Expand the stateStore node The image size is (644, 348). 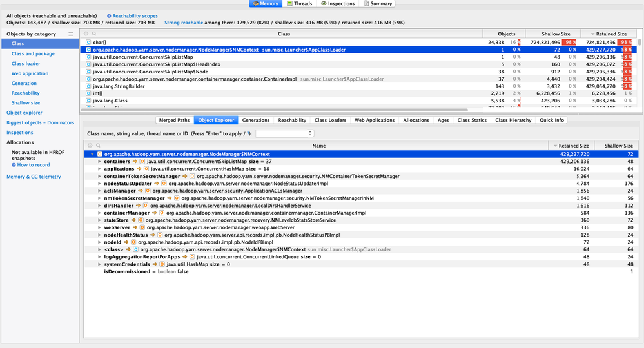pyautogui.click(x=99, y=220)
